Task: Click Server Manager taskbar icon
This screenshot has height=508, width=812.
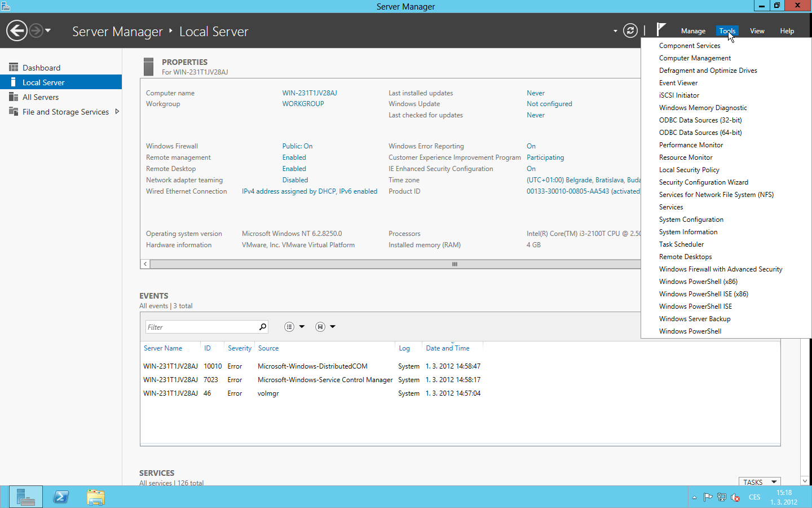Action: (26, 497)
